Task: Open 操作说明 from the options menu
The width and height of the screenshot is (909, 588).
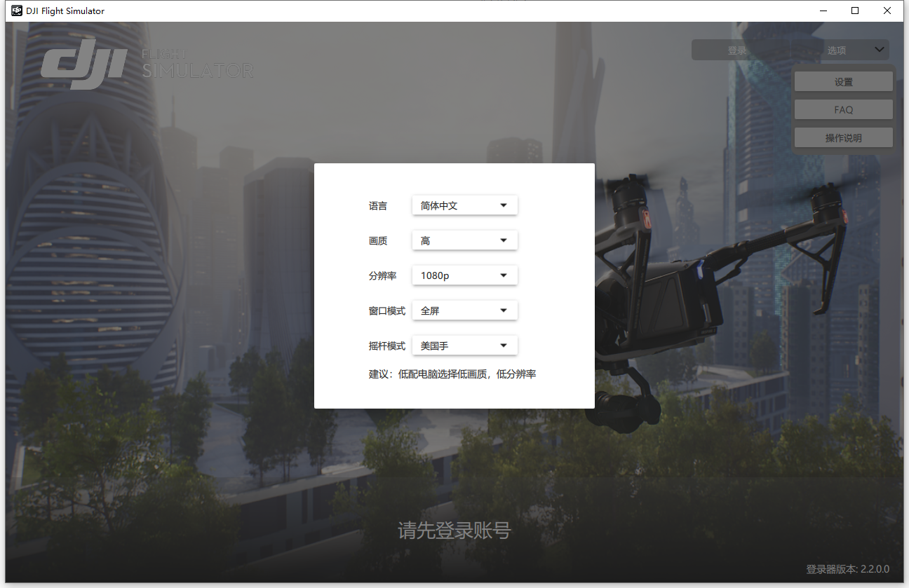Action: click(x=844, y=138)
